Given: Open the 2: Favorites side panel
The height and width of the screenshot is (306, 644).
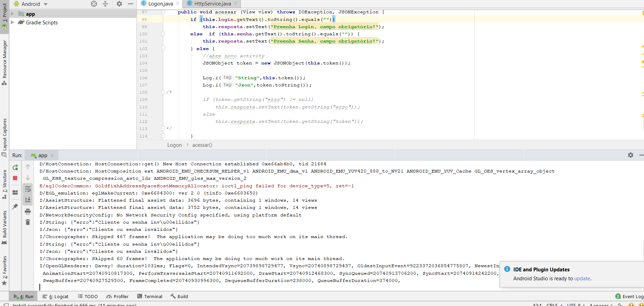Looking at the screenshot, I should tap(4, 271).
